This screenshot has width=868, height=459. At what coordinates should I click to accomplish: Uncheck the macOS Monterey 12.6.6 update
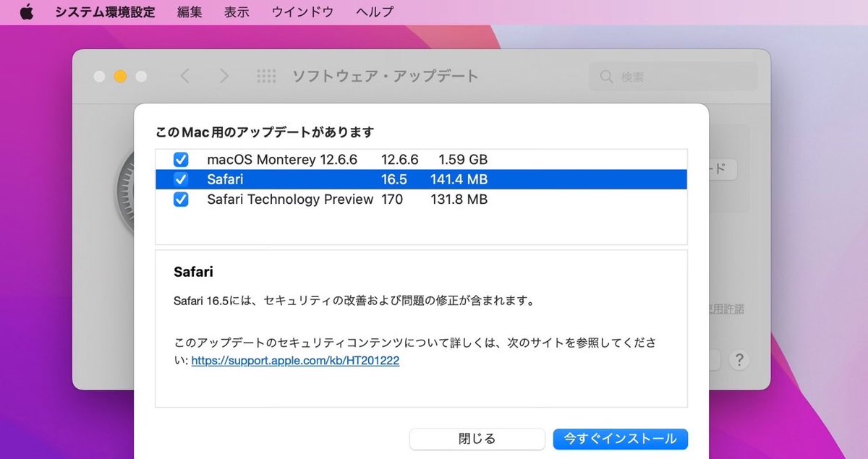181,160
